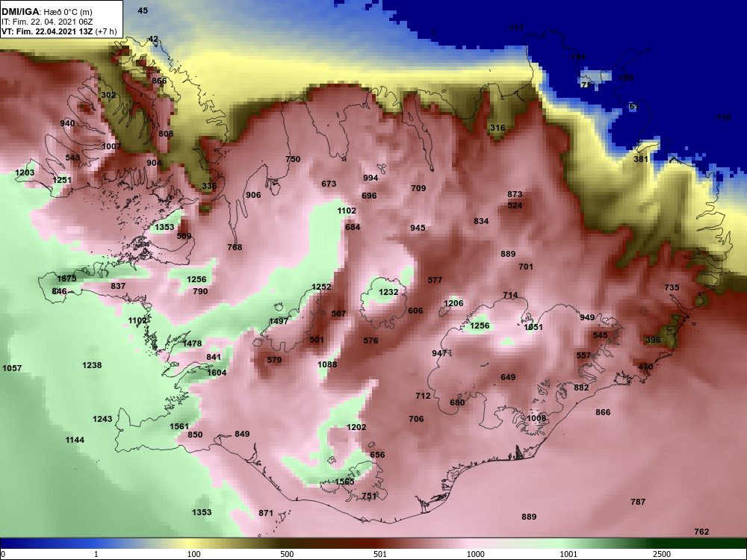Screen dimensions: 747x560
Task: Click the 579 map value
Action: click(x=274, y=360)
